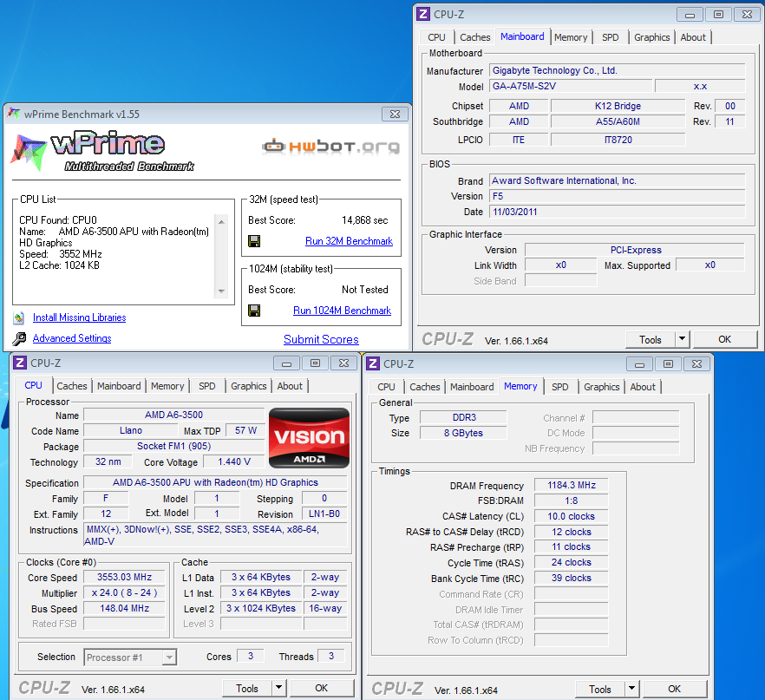
Task: Switch to Caches tab in Mainboard window
Action: coord(475,37)
